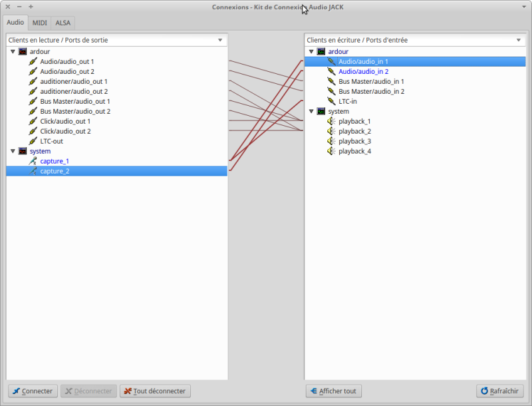
Task: Select the Audio/audio_in 2 label
Action: pos(363,72)
